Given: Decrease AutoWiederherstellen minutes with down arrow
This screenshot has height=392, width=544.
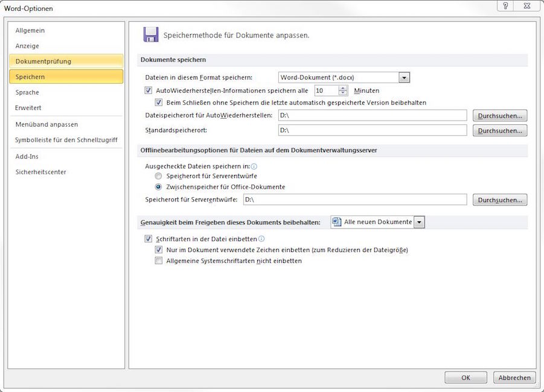Looking at the screenshot, I should [343, 93].
